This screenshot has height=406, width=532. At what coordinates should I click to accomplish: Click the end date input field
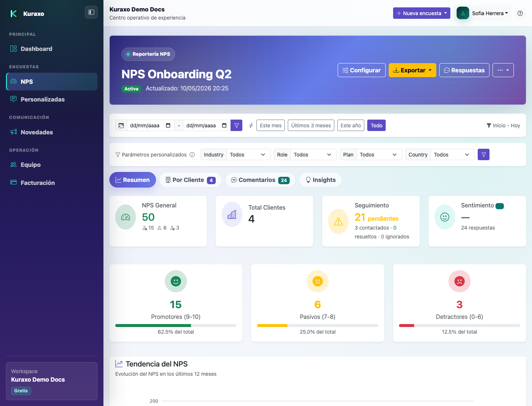click(x=207, y=125)
